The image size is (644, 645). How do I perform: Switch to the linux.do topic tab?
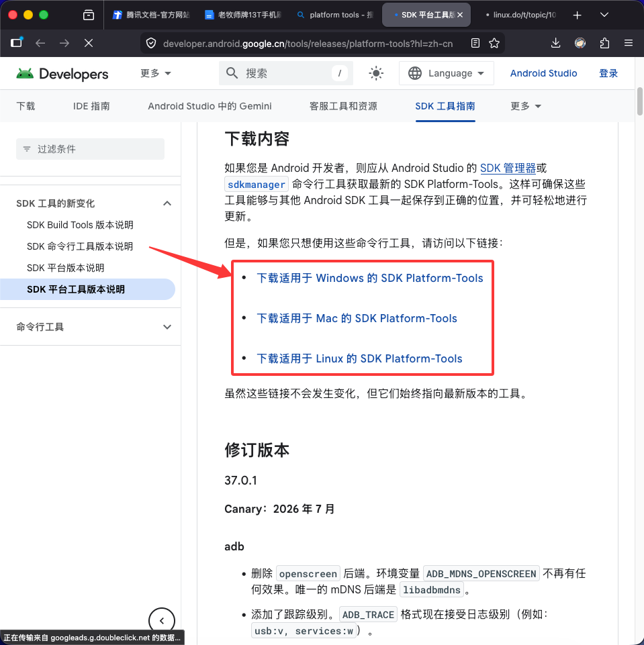point(520,15)
